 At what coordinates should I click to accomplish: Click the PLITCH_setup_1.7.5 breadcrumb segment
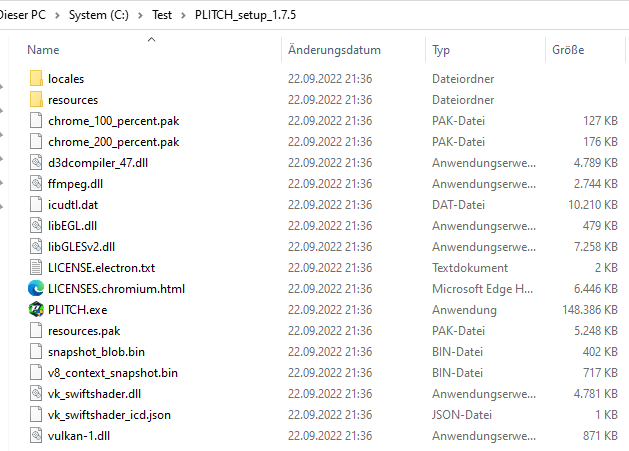246,15
